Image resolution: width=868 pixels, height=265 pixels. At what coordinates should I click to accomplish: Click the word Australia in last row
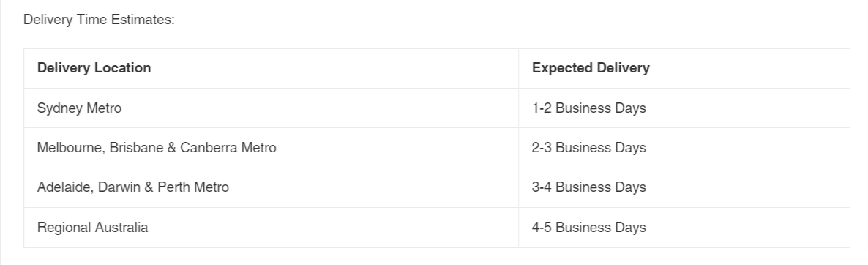(121, 228)
